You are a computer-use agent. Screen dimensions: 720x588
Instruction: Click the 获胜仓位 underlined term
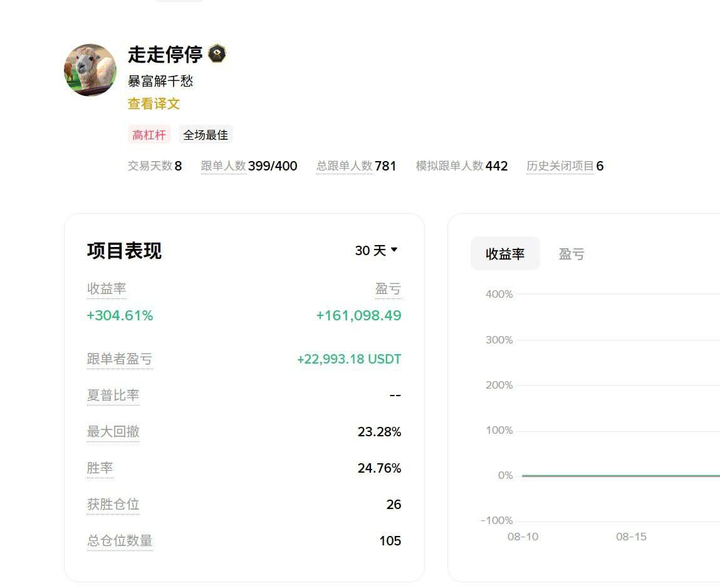pyautogui.click(x=113, y=504)
